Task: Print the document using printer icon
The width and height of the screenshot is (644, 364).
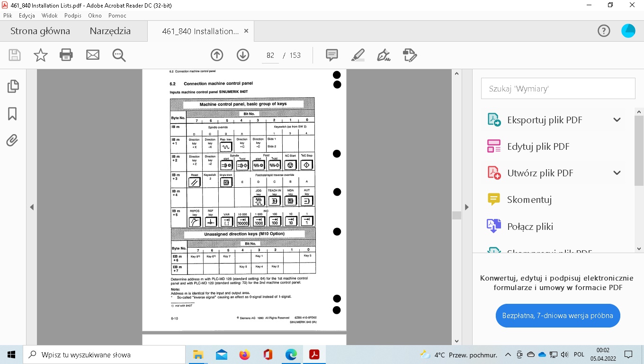Action: 66,55
